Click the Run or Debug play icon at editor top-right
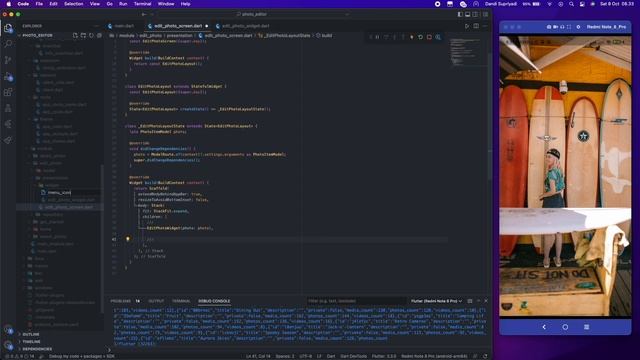Screen dimensions: 640x360 coord(467,26)
